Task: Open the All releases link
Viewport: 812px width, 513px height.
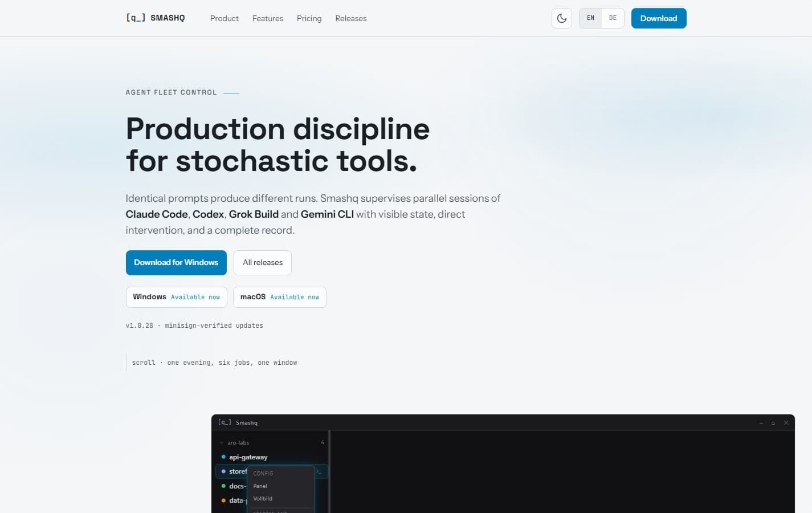Action: click(263, 263)
